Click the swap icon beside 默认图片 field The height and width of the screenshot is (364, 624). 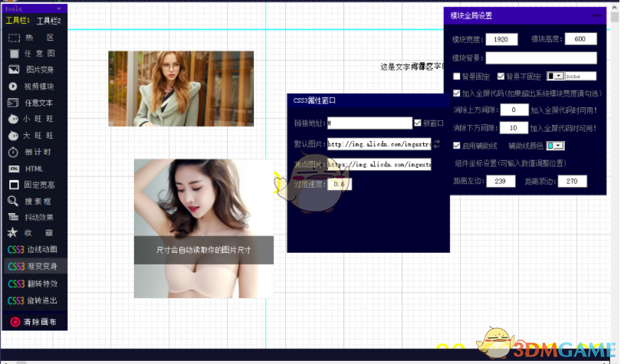pyautogui.click(x=436, y=143)
